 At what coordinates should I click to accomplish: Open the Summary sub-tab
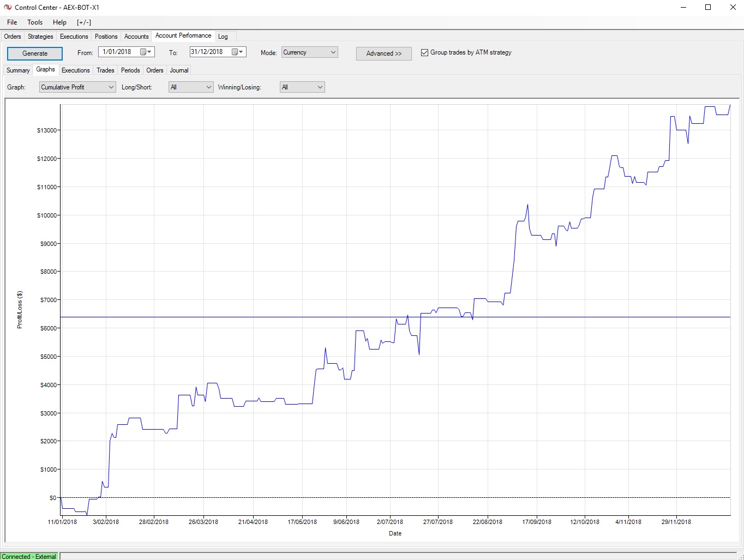[18, 70]
